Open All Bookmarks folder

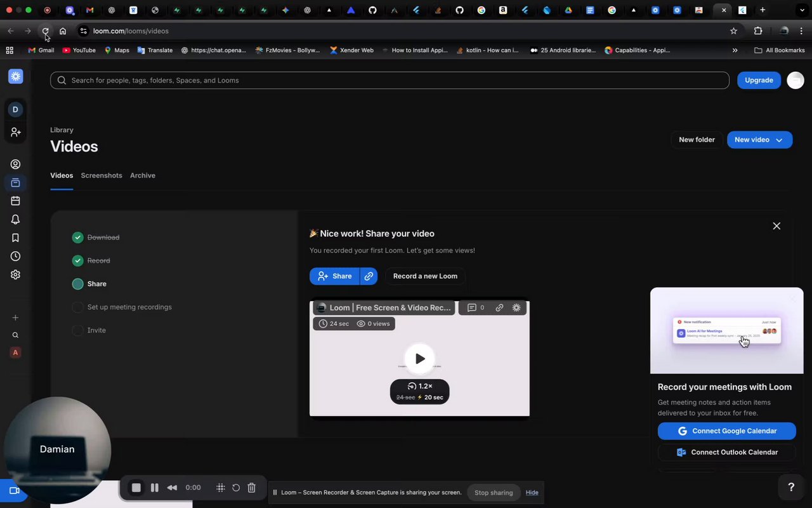780,50
